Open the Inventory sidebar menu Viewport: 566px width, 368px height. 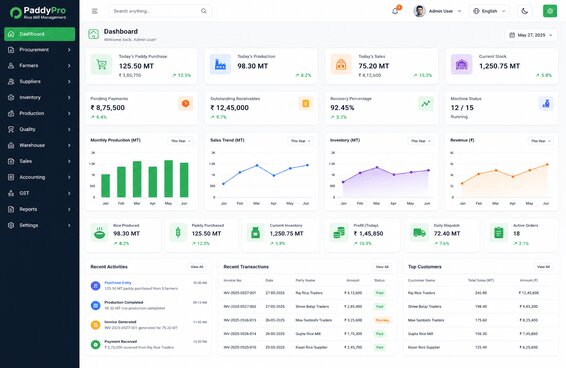coord(40,98)
